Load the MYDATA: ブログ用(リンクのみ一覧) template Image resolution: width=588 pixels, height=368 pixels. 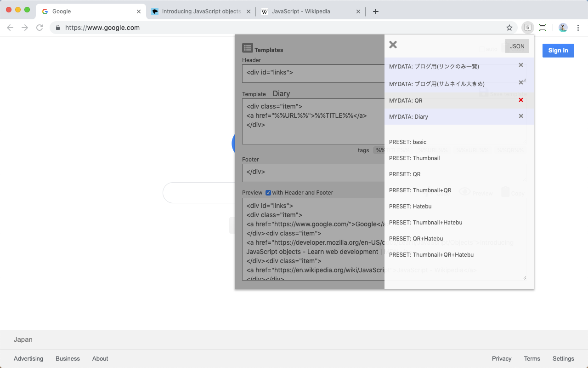point(434,67)
